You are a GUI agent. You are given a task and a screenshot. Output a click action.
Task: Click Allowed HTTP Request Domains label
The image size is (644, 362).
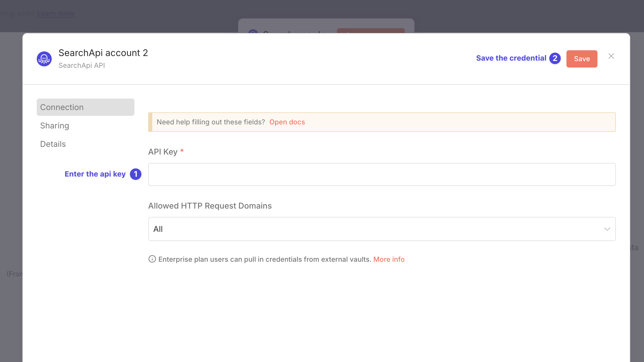coord(210,206)
